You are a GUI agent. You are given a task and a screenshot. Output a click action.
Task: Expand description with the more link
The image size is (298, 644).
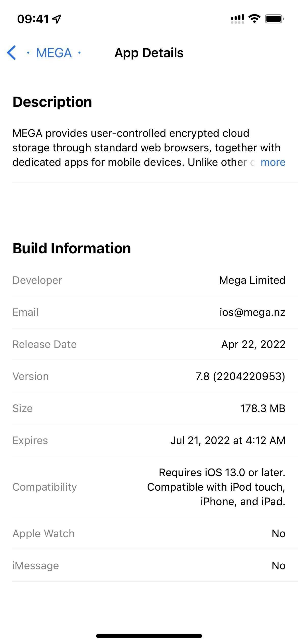click(x=273, y=162)
